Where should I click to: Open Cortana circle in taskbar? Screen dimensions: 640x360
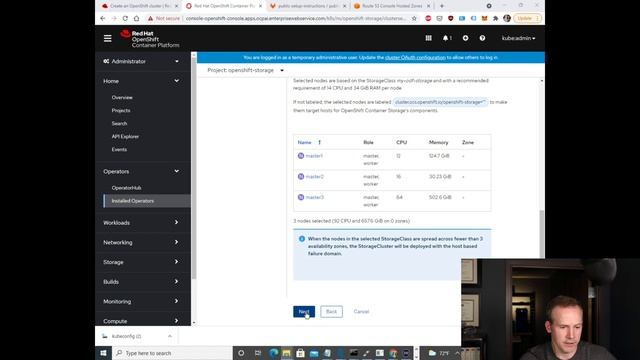pos(241,353)
